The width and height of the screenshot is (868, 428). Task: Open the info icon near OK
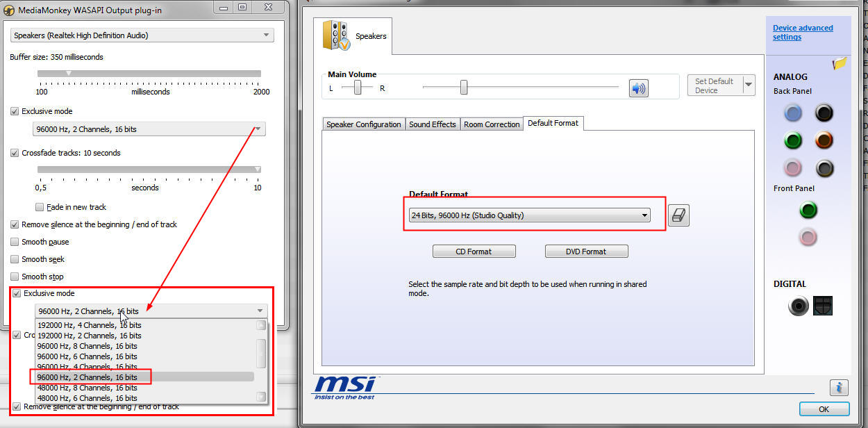839,388
